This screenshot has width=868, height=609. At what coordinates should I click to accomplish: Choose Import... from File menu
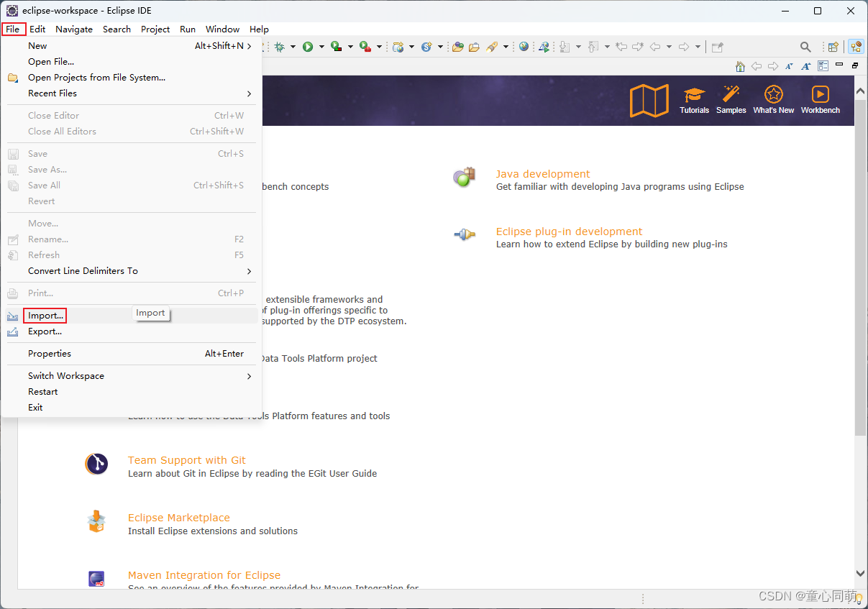131,316
